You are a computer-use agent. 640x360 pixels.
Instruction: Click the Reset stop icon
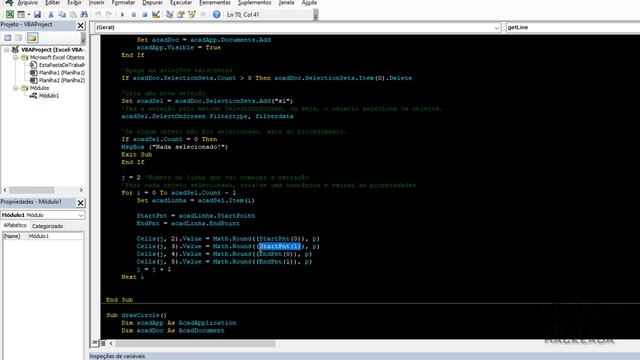point(144,14)
